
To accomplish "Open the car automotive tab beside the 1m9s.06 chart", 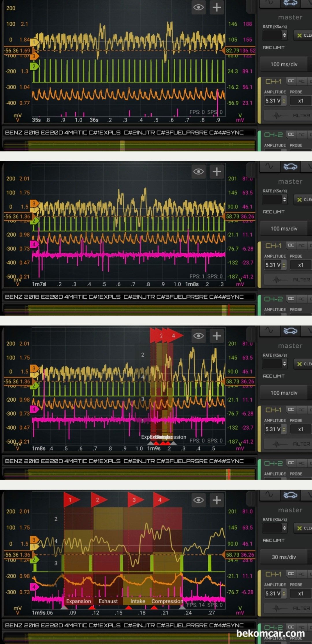I will click(290, 495).
